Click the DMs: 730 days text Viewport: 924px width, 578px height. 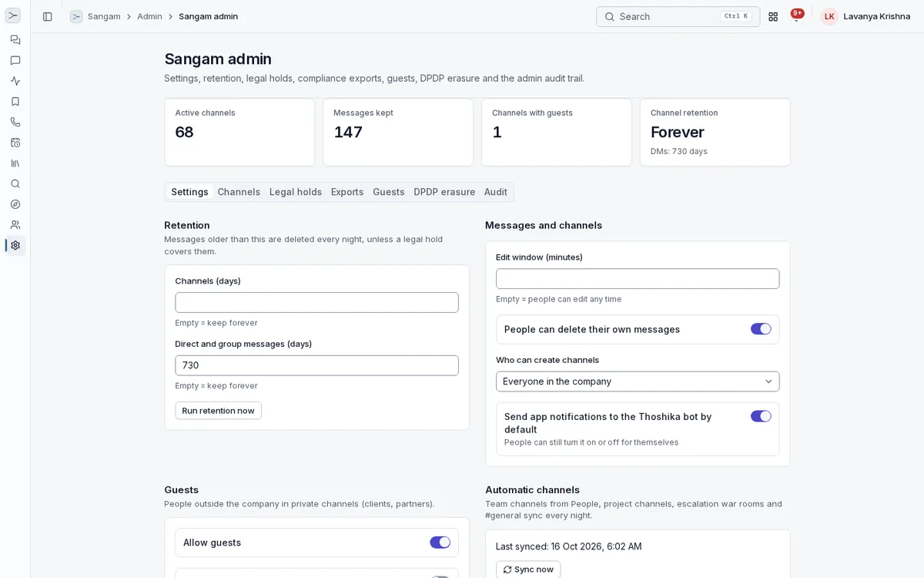(679, 151)
